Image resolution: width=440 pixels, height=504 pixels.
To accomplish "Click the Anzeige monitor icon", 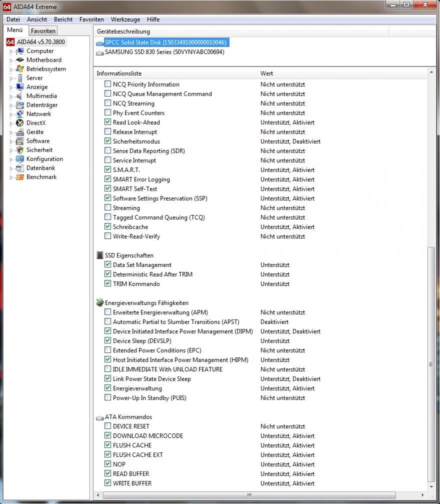I will (20, 87).
